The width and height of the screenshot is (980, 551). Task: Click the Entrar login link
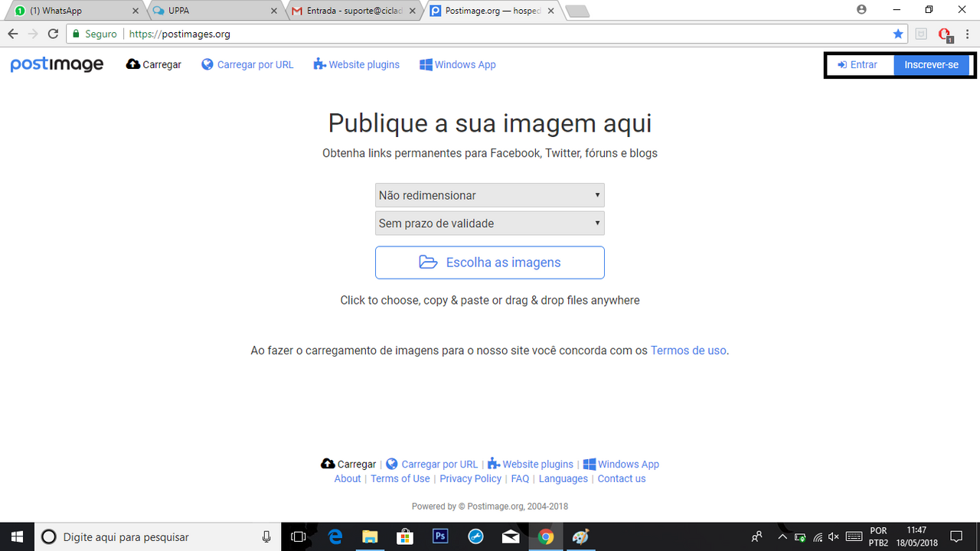tap(857, 65)
